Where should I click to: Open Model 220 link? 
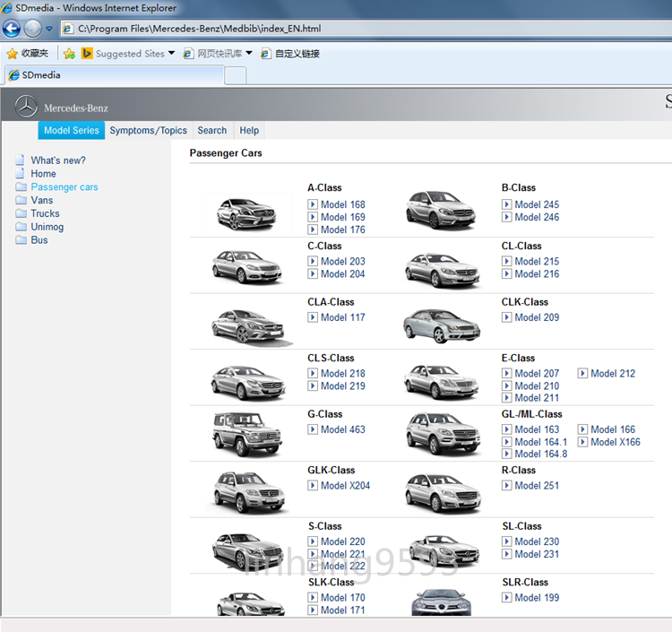click(x=343, y=541)
